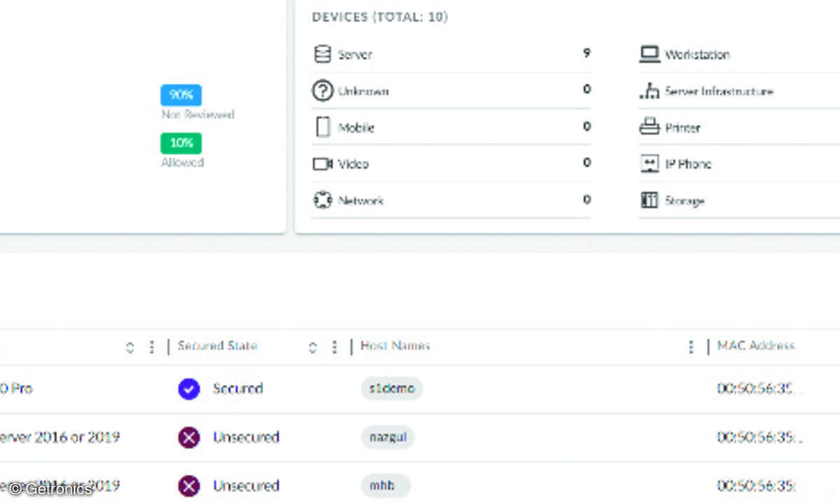This screenshot has width=840, height=504.
Task: Click the Secured status text for s1demo
Action: click(x=238, y=388)
